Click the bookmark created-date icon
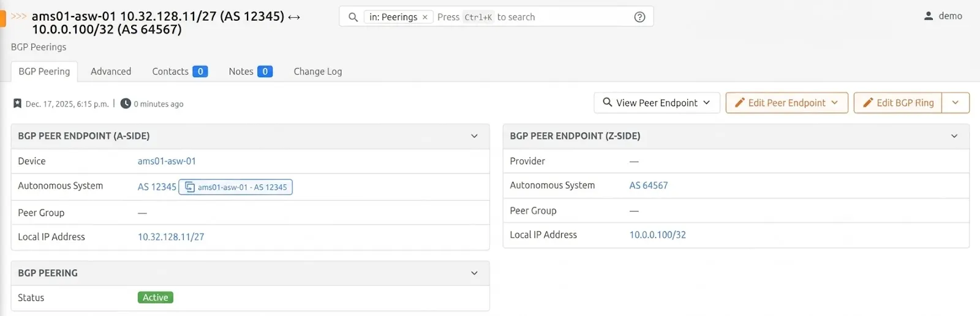980x316 pixels. (x=17, y=103)
